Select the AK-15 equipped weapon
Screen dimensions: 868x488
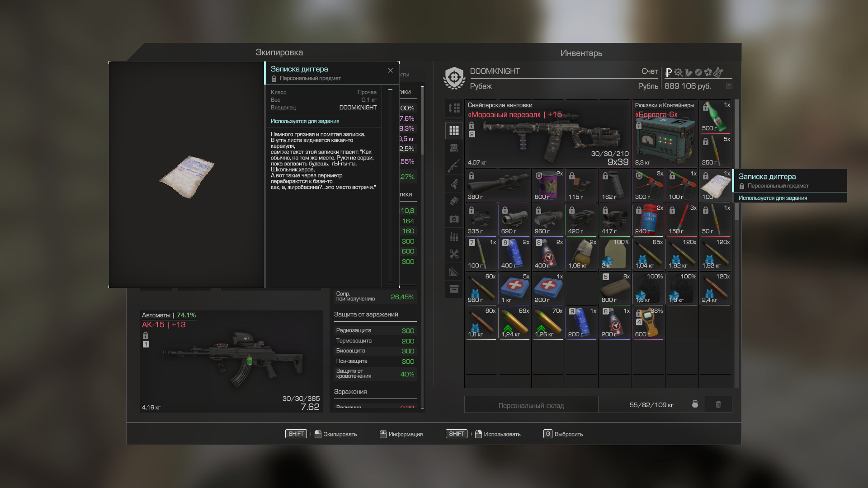coord(231,361)
